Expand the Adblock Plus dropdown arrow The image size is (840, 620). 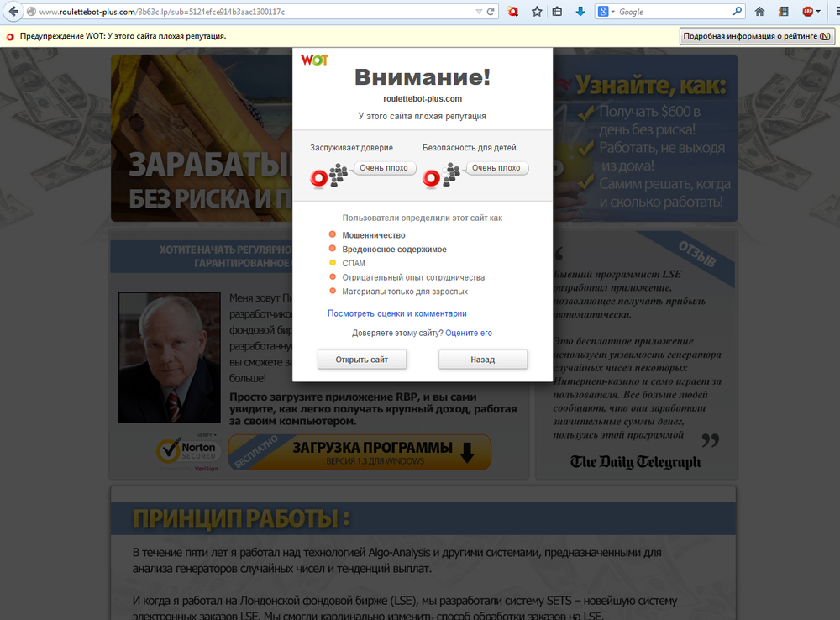817,12
